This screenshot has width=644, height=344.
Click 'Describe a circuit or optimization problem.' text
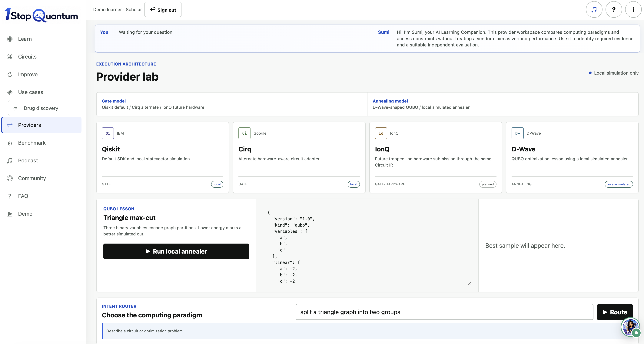pos(145,331)
